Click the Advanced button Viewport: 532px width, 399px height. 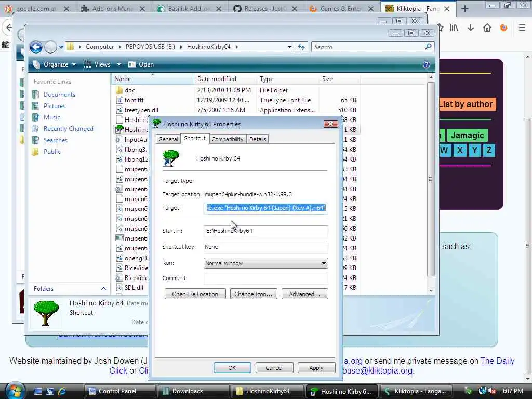tap(304, 294)
